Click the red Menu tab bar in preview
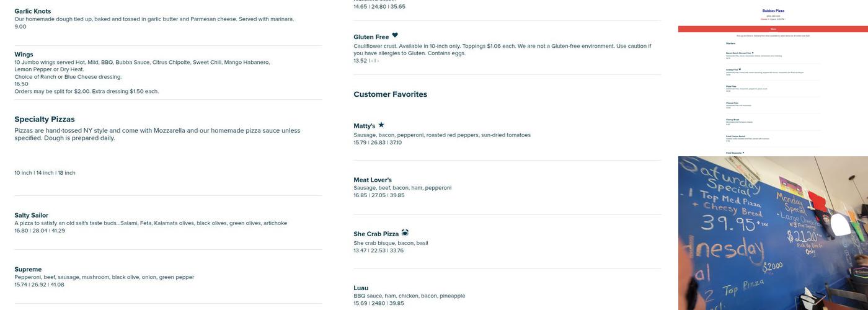Screen dimensions: 868x310 pyautogui.click(x=773, y=29)
